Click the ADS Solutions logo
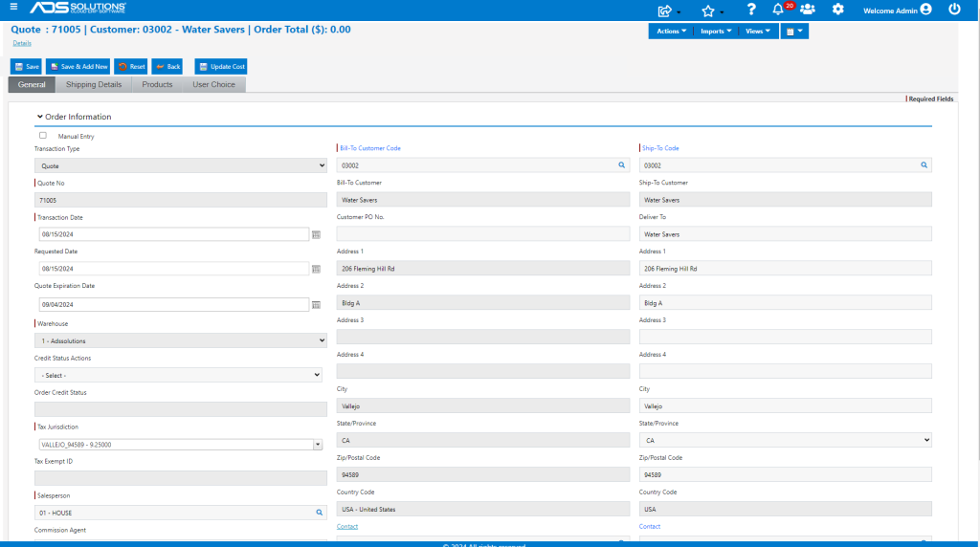Viewport: 980px width, 547px height. 78,8
